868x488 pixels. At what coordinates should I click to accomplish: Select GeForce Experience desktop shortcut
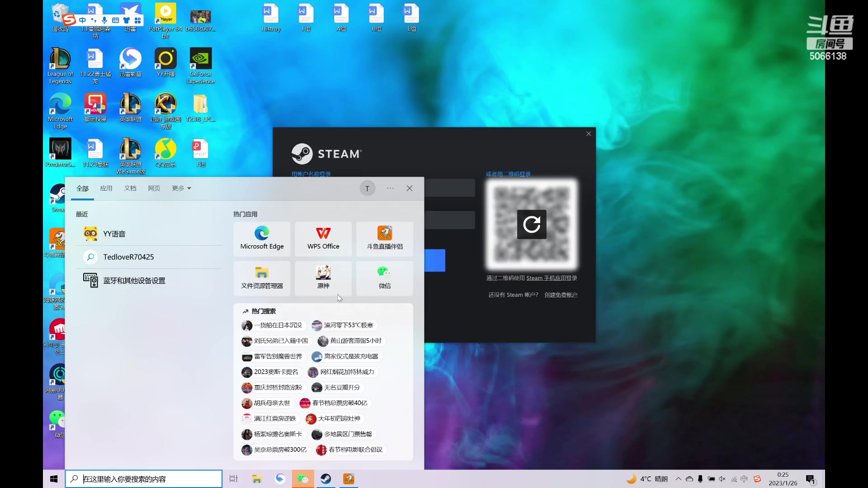pos(201,66)
